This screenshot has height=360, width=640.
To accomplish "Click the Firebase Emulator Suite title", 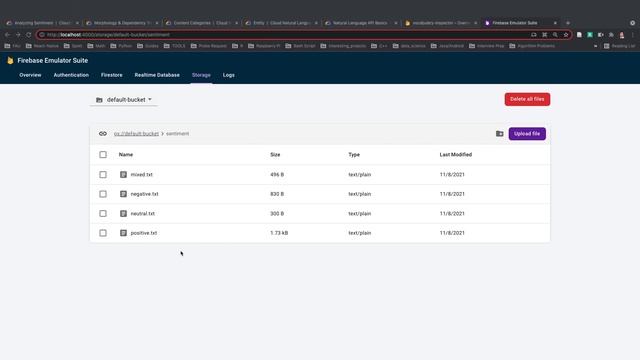I will [53, 60].
